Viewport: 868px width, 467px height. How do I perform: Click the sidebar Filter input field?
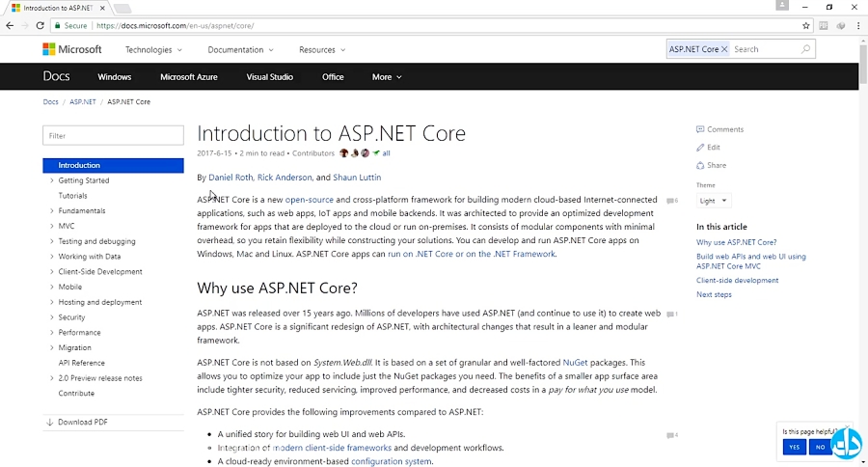(x=113, y=136)
